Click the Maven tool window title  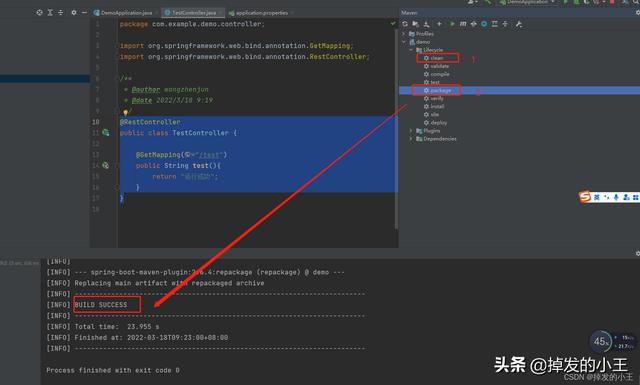(409, 13)
